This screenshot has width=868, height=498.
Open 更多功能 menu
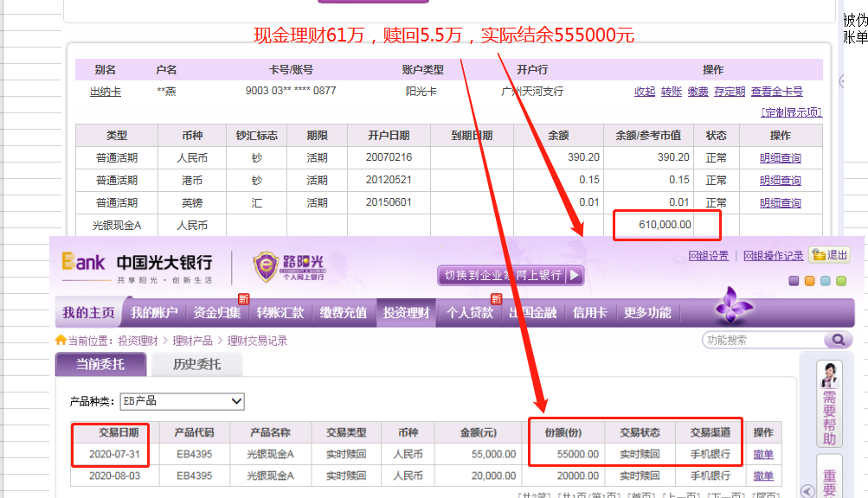(647, 313)
